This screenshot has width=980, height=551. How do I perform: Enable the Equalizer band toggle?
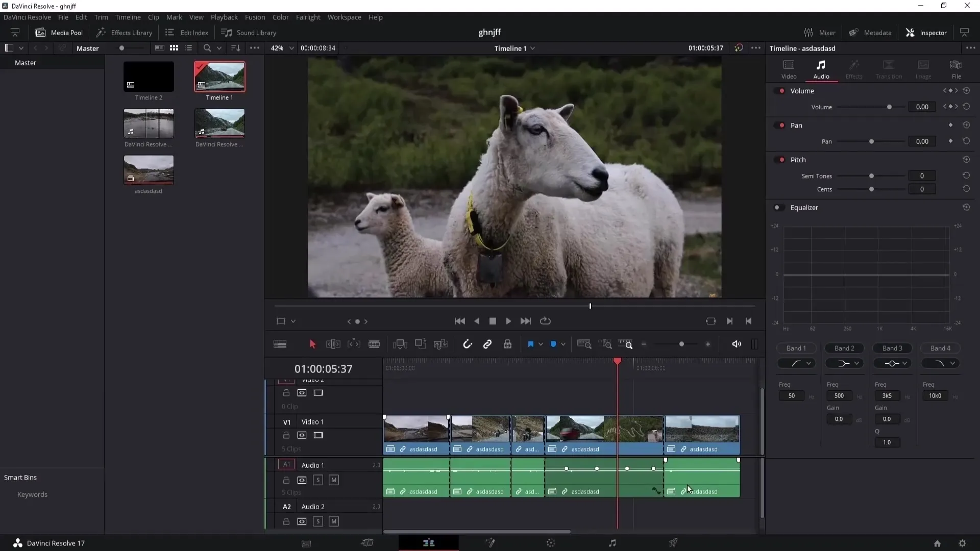778,207
